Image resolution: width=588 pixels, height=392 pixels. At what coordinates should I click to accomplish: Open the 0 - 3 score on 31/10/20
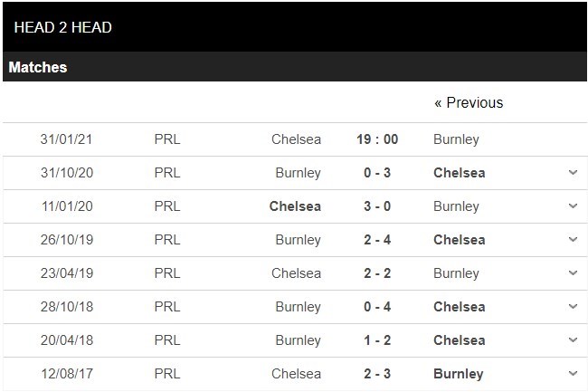click(377, 173)
